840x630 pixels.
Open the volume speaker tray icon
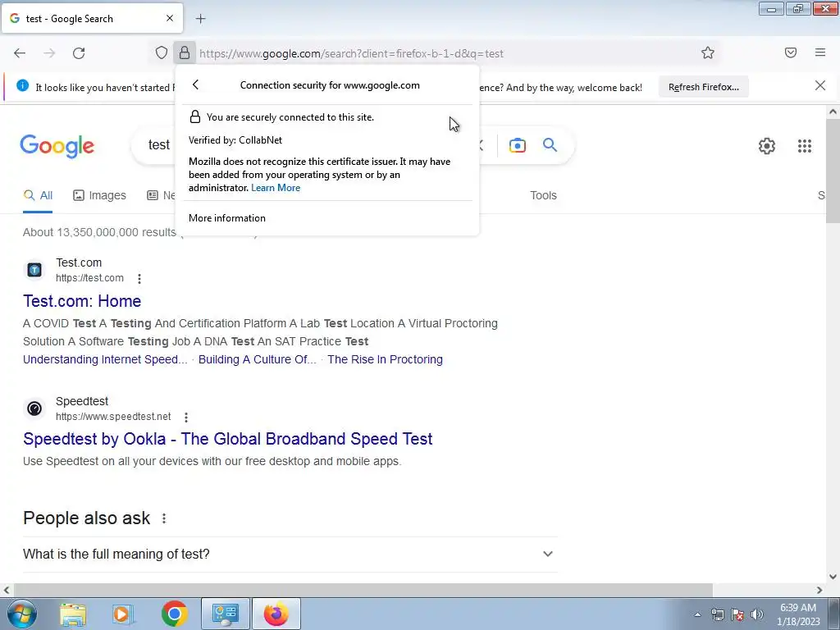[757, 614]
